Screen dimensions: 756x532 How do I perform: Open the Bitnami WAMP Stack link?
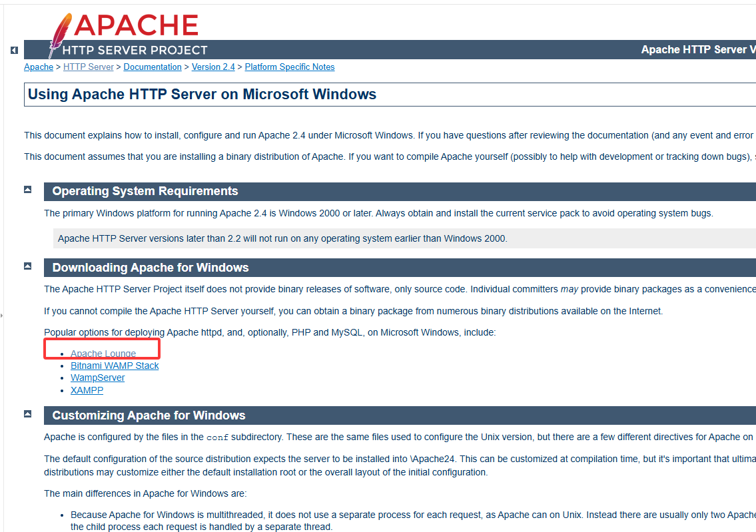pyautogui.click(x=115, y=366)
